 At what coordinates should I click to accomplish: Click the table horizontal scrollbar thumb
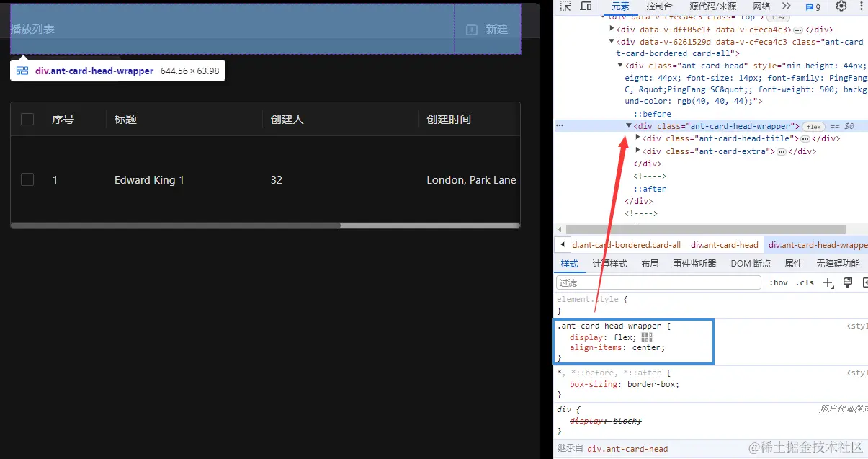pyautogui.click(x=175, y=226)
